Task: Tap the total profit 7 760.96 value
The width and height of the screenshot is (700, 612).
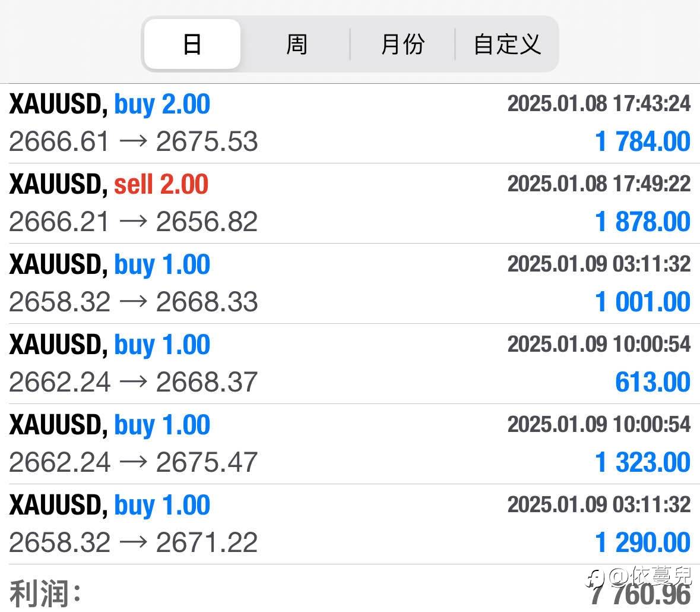Action: [640, 595]
